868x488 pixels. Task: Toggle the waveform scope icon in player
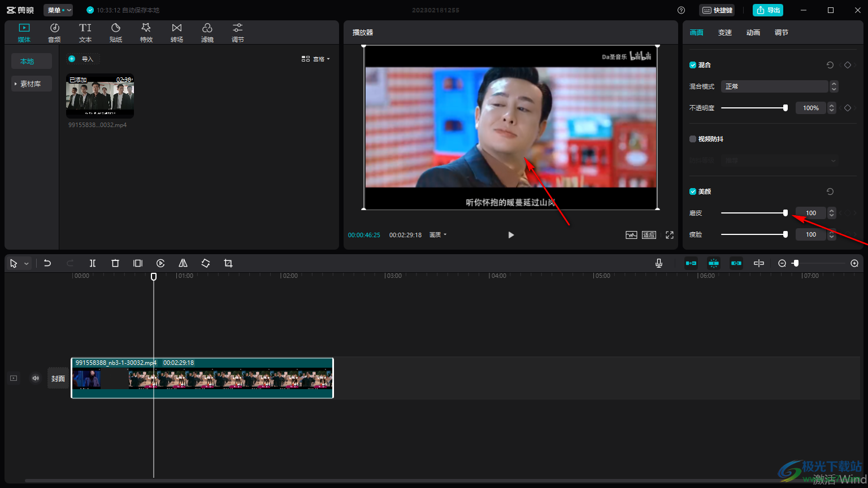631,235
